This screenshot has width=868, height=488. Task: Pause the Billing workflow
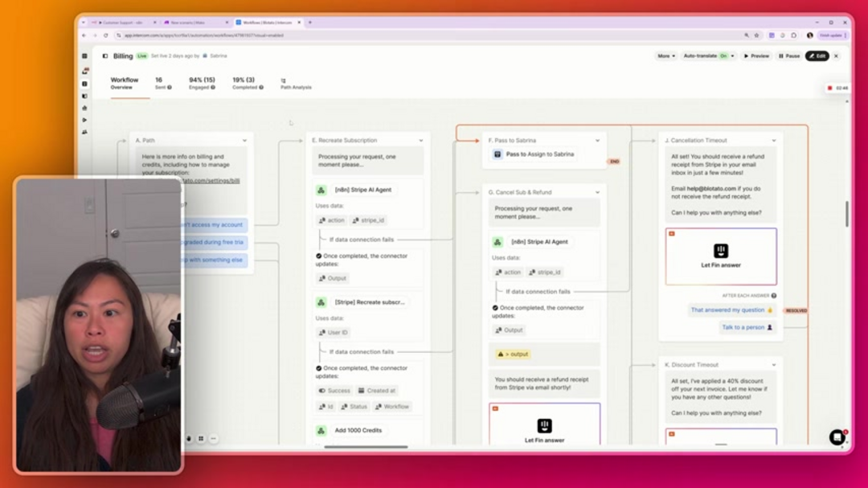pos(788,56)
